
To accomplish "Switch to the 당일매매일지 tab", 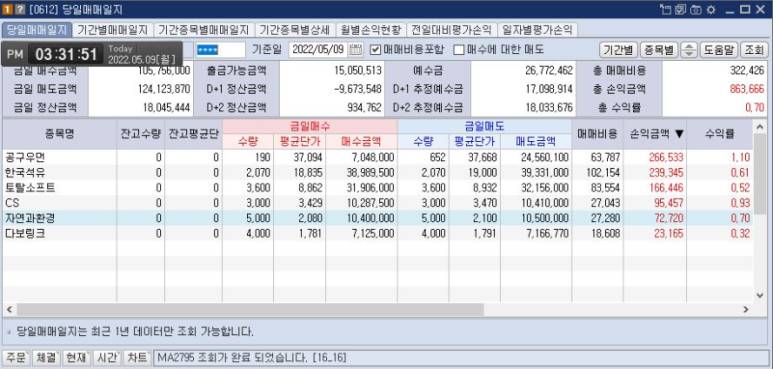I will (x=36, y=30).
